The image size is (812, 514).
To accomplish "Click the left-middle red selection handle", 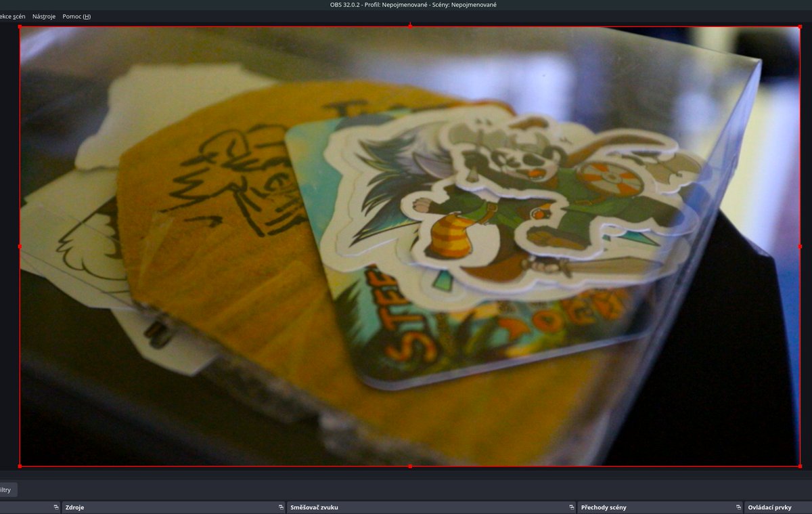I will point(20,247).
